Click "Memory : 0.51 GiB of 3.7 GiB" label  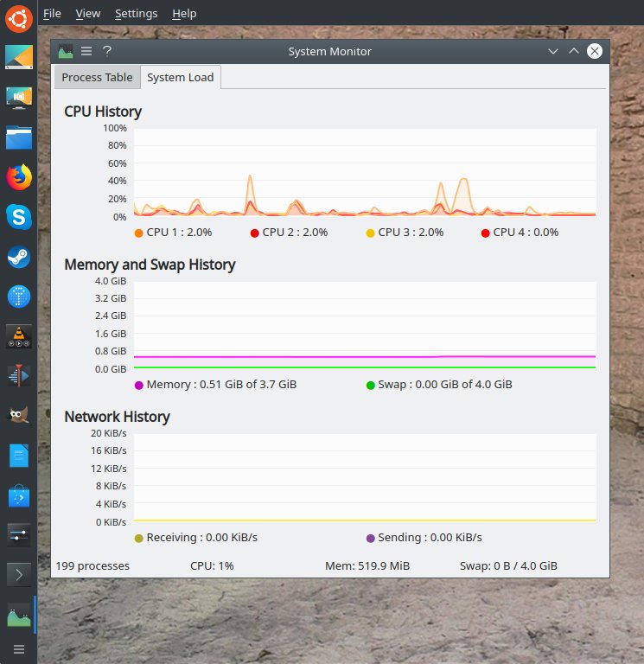pyautogui.click(x=221, y=385)
